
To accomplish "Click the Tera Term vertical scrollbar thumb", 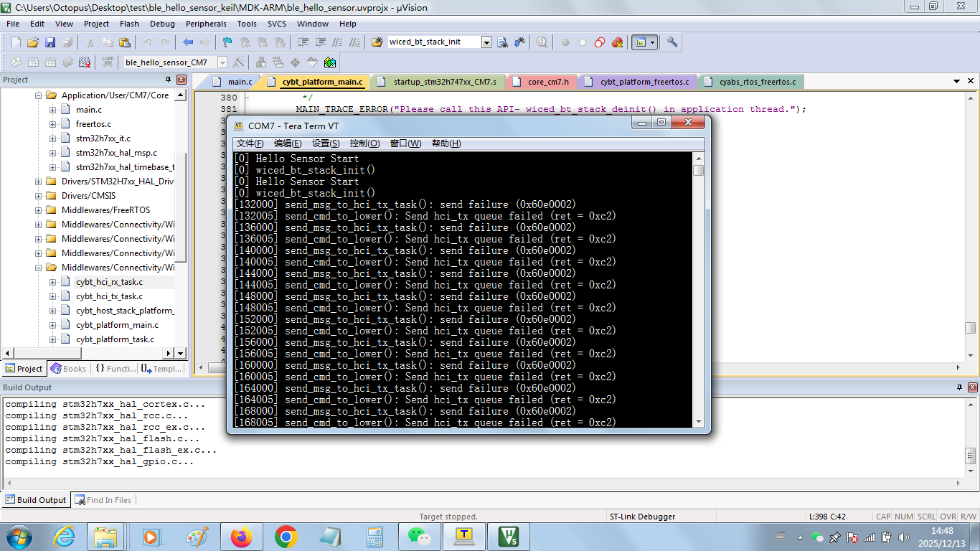I will click(x=698, y=171).
